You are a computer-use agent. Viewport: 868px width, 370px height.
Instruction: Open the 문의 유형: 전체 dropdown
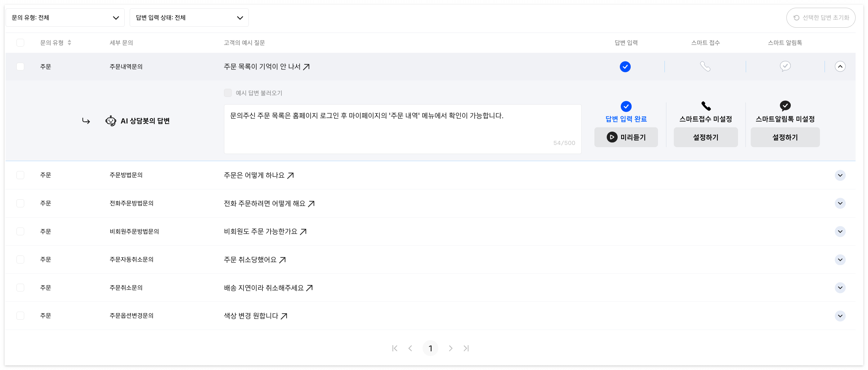[65, 18]
